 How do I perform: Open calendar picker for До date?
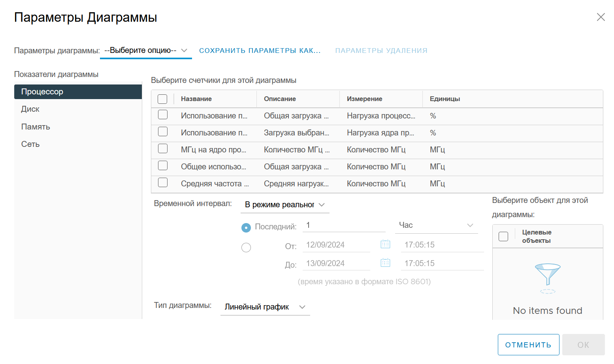click(385, 263)
